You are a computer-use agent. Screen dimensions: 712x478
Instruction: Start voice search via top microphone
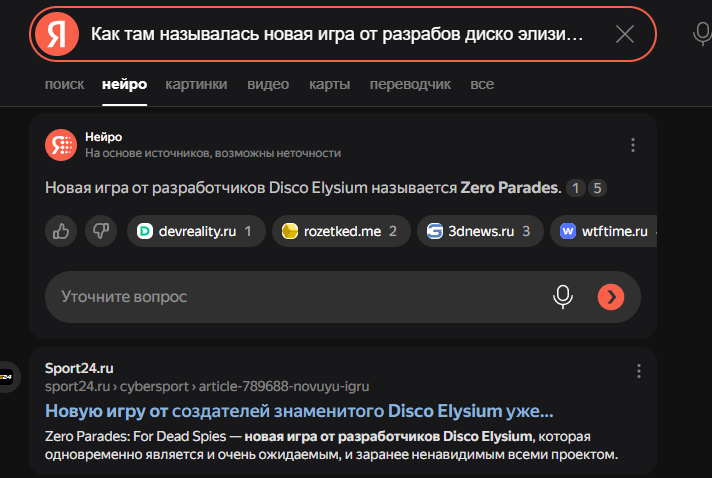click(702, 34)
